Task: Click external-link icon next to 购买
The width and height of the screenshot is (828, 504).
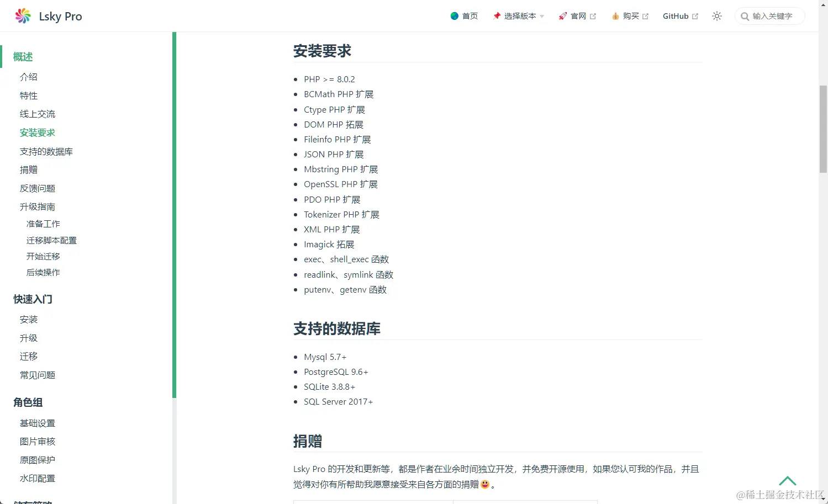Action: [x=645, y=17]
